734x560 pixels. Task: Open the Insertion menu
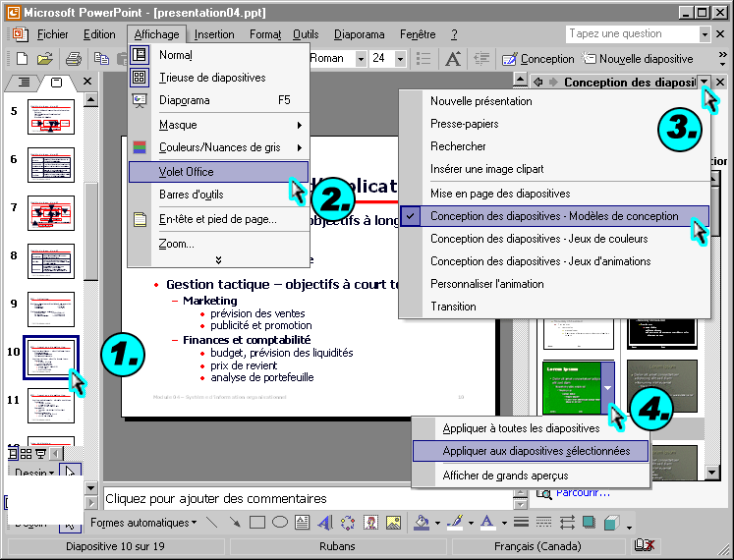pos(214,34)
